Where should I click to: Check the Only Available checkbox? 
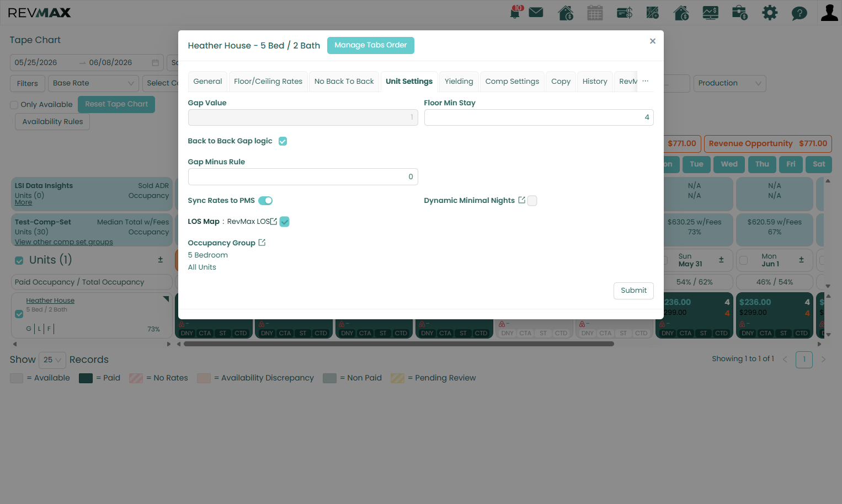pyautogui.click(x=14, y=105)
